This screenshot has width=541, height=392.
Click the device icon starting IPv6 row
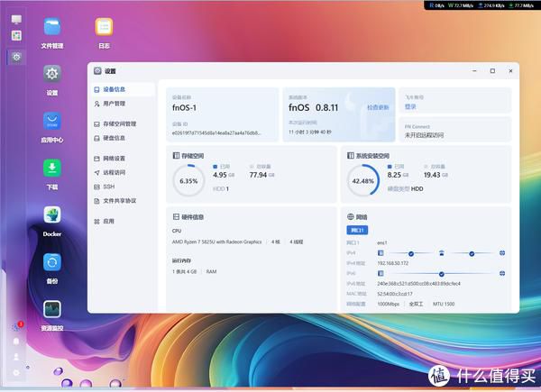(381, 273)
